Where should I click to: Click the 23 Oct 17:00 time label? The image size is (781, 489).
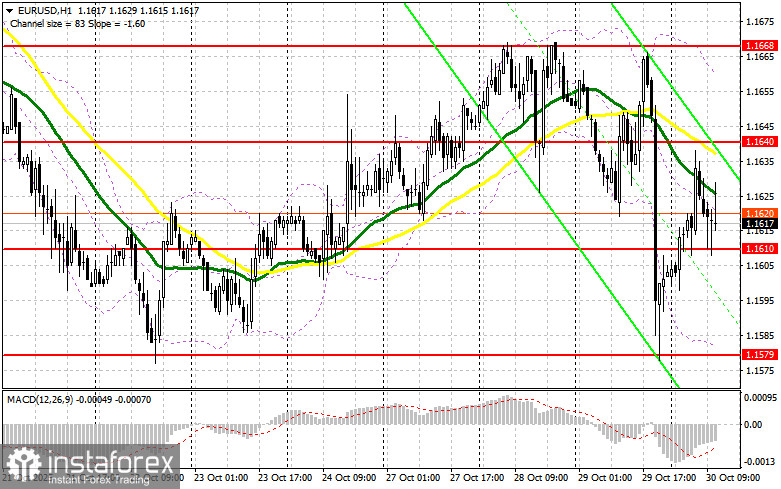click(285, 478)
